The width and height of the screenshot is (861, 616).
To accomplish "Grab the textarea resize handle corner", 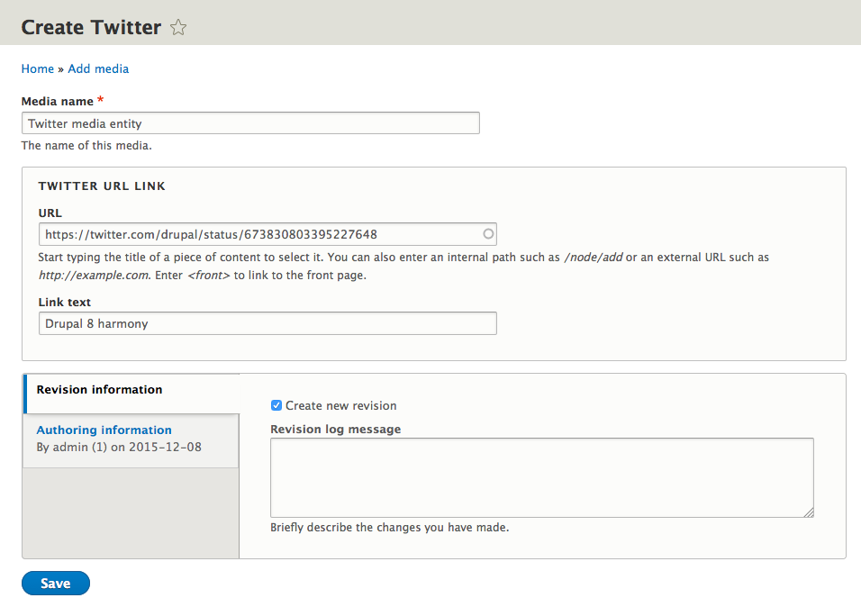I will [x=809, y=512].
